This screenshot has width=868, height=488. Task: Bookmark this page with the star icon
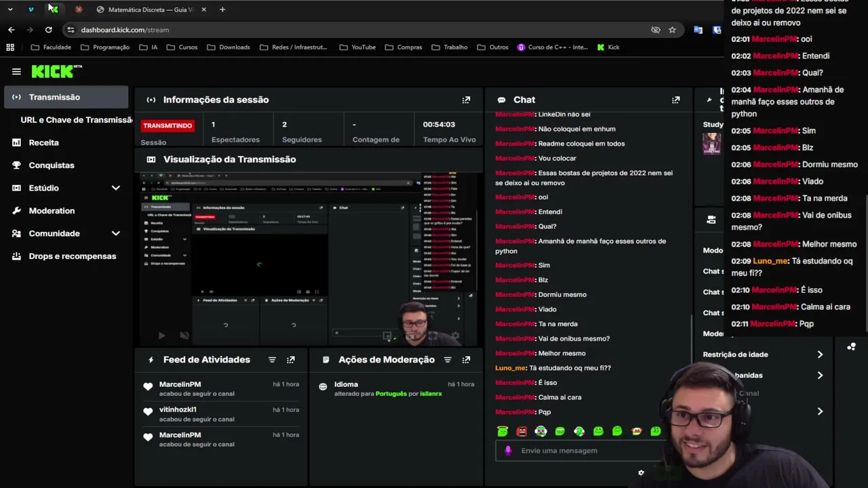(672, 30)
